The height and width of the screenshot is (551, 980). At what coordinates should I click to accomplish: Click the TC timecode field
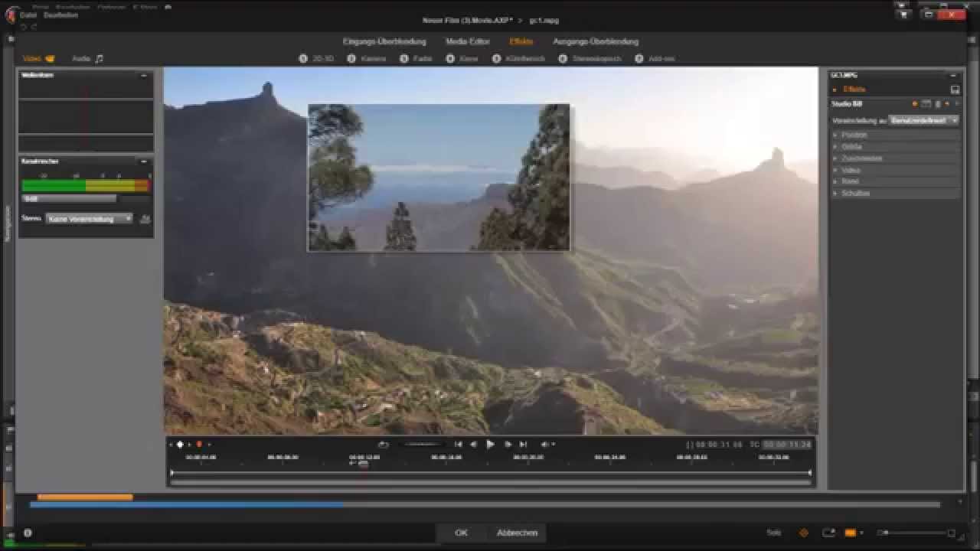click(x=787, y=445)
